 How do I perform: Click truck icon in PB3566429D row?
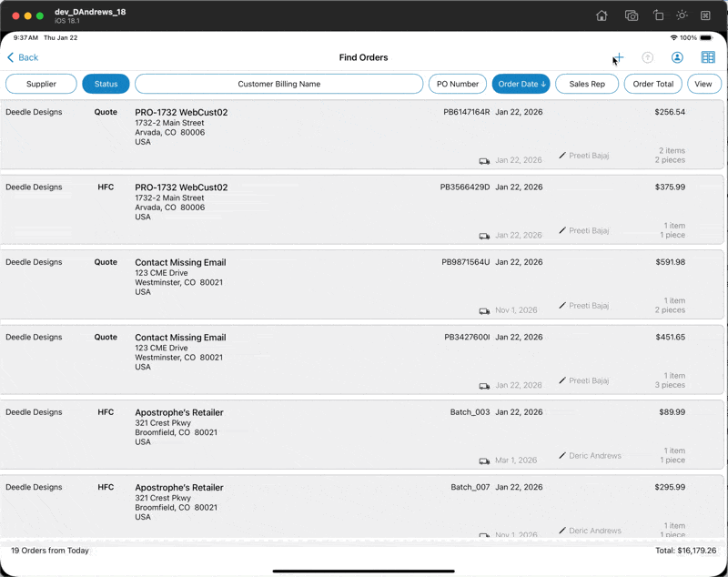pyautogui.click(x=484, y=237)
